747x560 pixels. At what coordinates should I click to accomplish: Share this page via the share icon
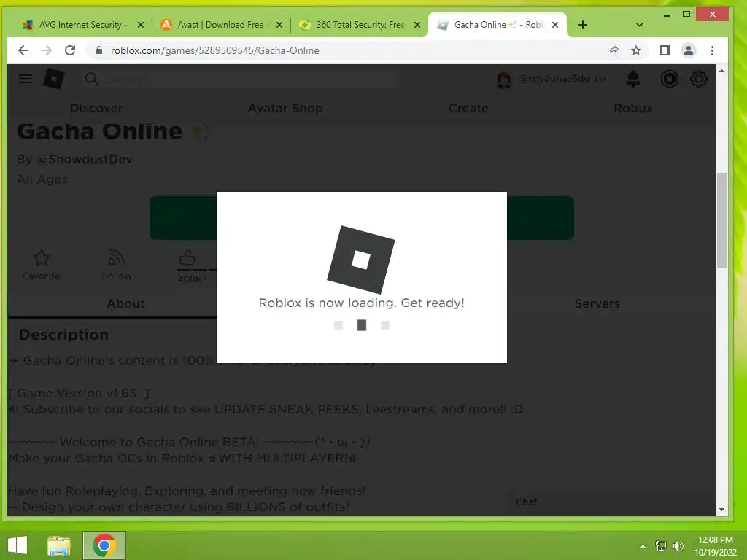[613, 50]
